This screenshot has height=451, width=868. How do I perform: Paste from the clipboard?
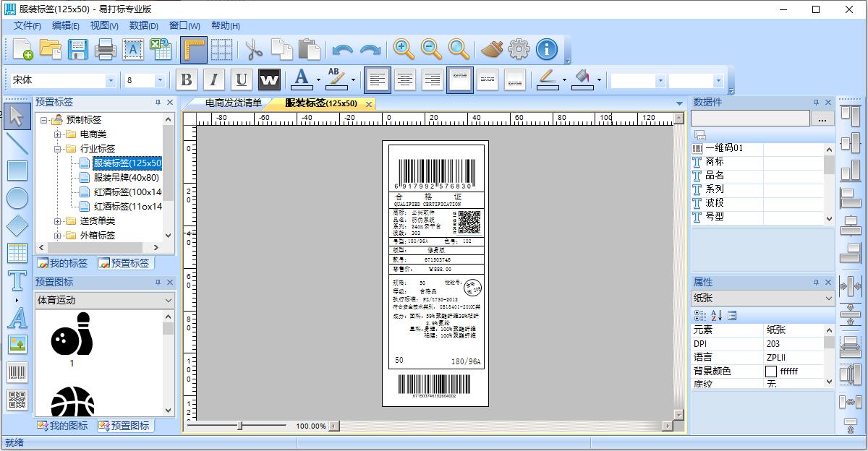(x=309, y=49)
